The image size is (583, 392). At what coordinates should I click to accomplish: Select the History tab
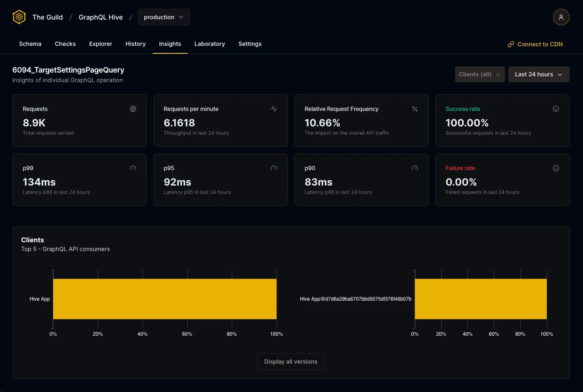tap(136, 44)
